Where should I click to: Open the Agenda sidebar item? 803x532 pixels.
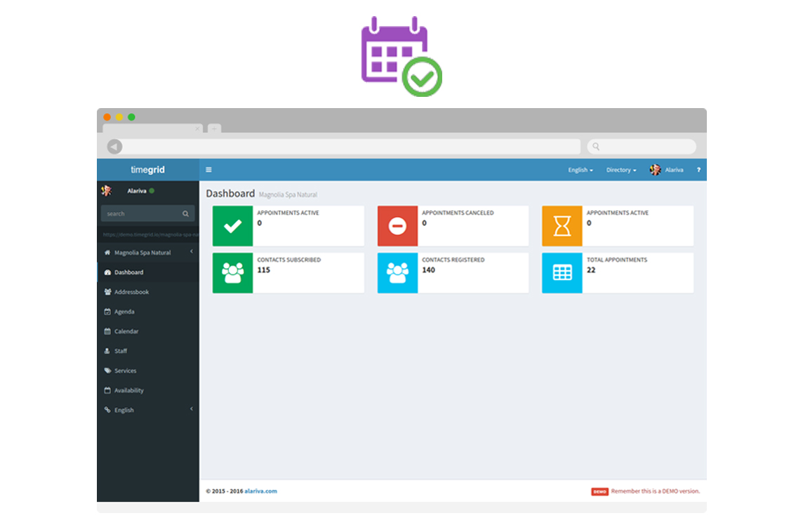click(x=148, y=312)
